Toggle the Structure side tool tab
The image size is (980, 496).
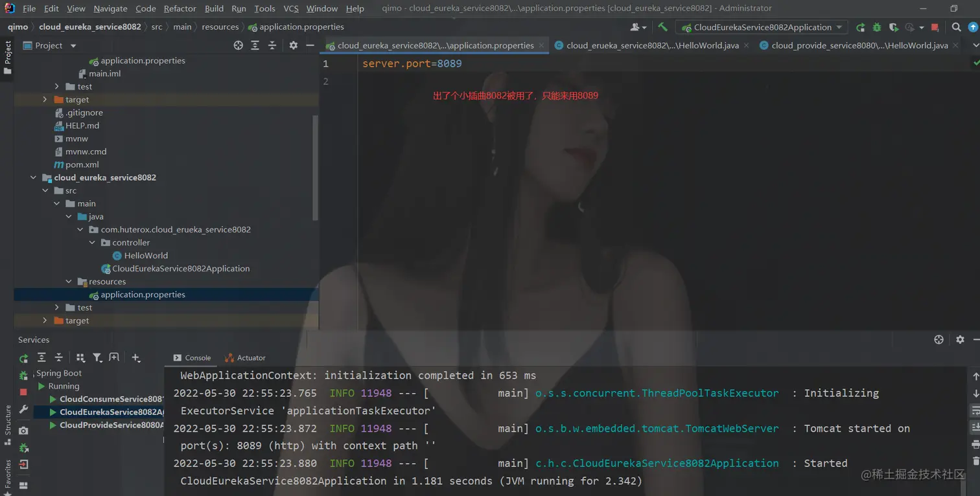click(8, 425)
